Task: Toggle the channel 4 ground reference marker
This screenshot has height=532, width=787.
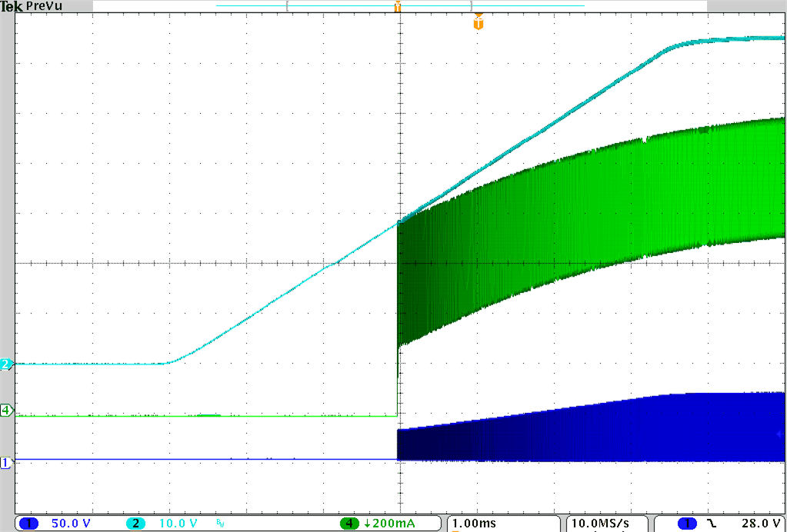Action: [x=5, y=411]
